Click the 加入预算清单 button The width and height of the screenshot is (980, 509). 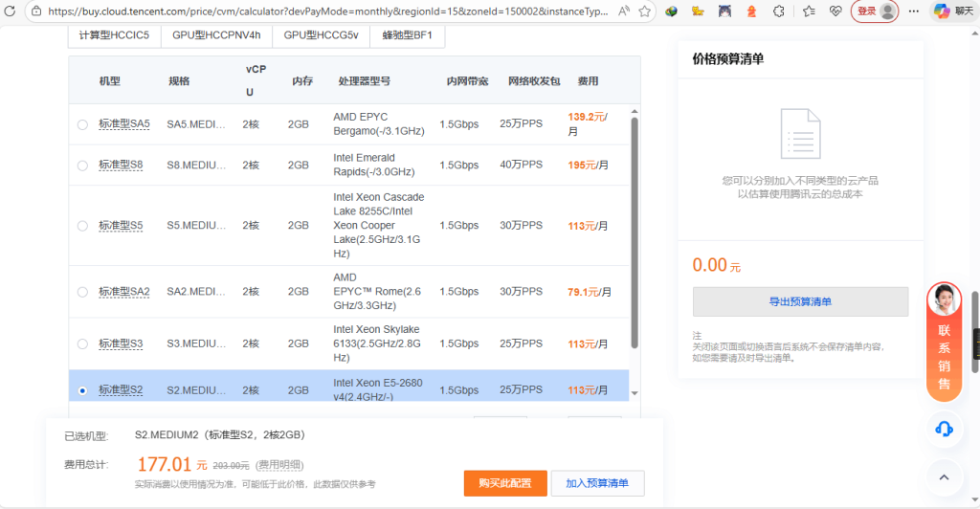(x=597, y=483)
